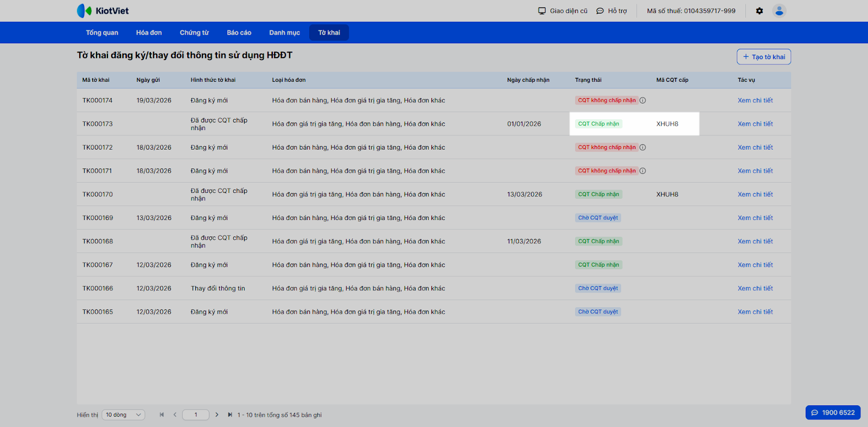Click info icon beside TK000172 rejected status
Image resolution: width=868 pixels, height=427 pixels.
(643, 147)
